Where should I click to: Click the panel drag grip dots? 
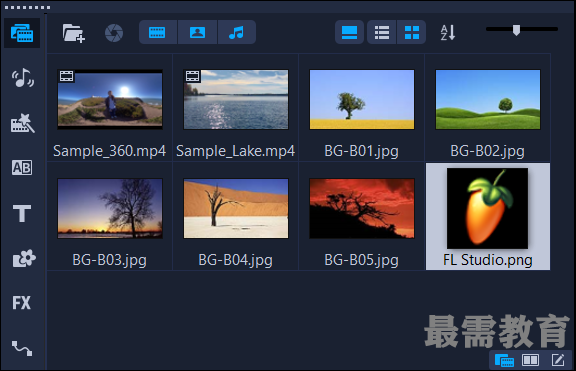pyautogui.click(x=28, y=7)
